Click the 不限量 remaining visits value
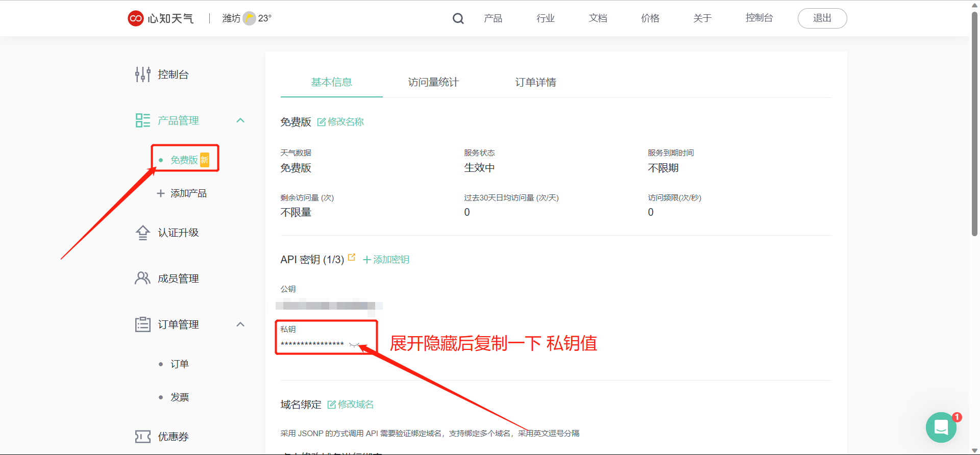 point(296,212)
